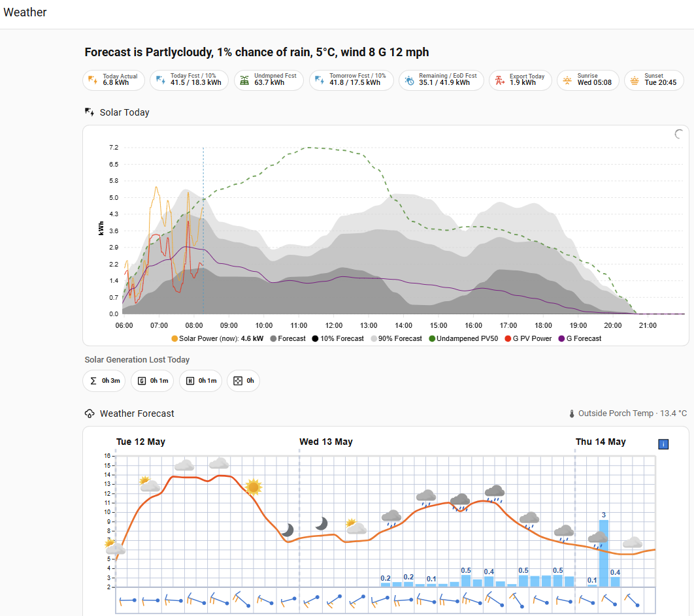Open the Undmpned Fcst 63.7 kWh chip
The image size is (694, 616).
pos(269,80)
